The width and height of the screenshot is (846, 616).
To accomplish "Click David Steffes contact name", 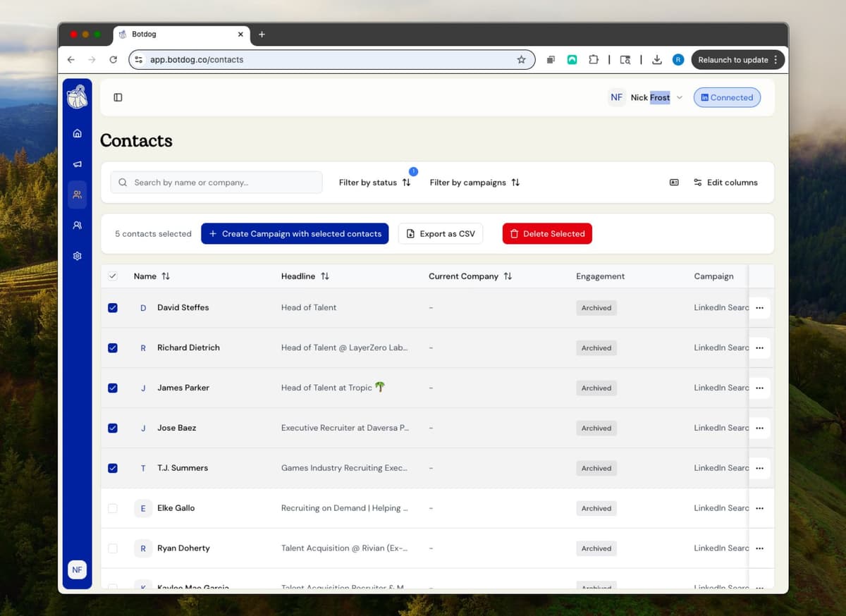I will (183, 308).
